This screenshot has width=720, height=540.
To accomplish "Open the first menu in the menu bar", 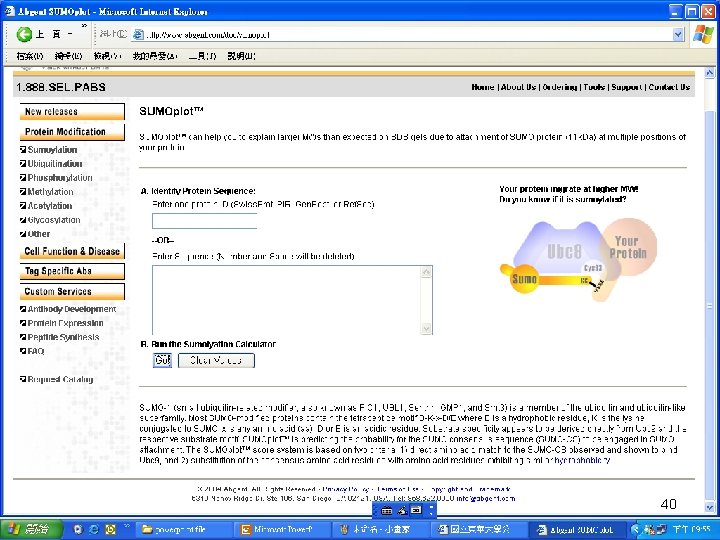I will pos(29,56).
